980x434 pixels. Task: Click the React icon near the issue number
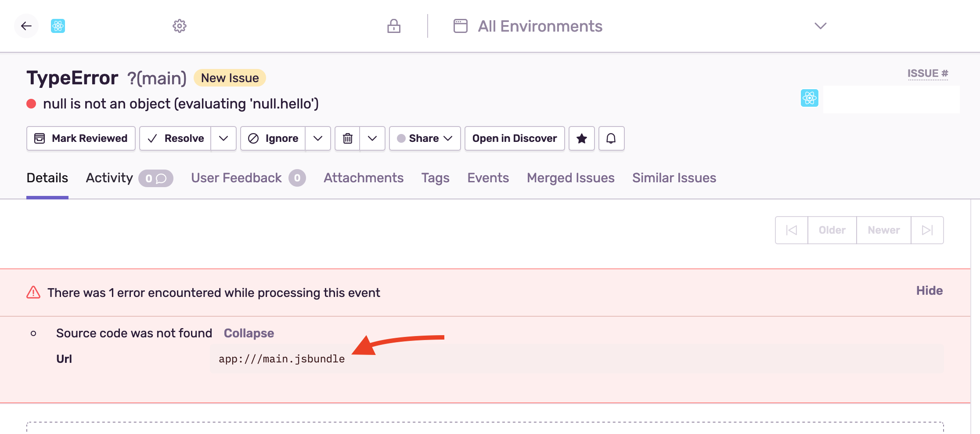click(x=809, y=98)
